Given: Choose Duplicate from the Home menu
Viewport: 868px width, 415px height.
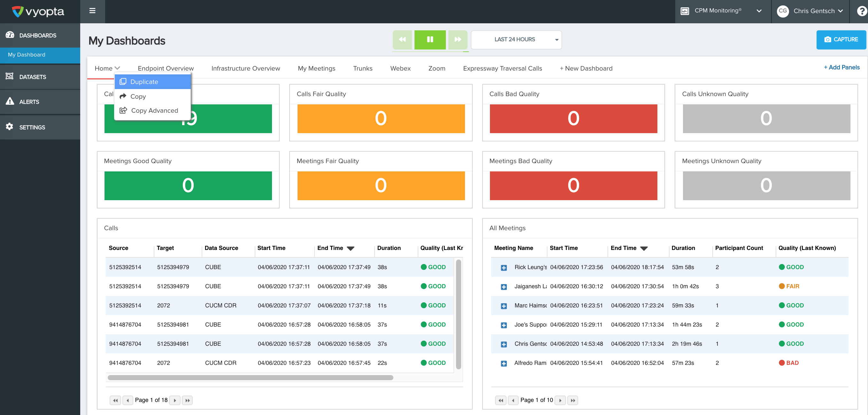Looking at the screenshot, I should [153, 82].
